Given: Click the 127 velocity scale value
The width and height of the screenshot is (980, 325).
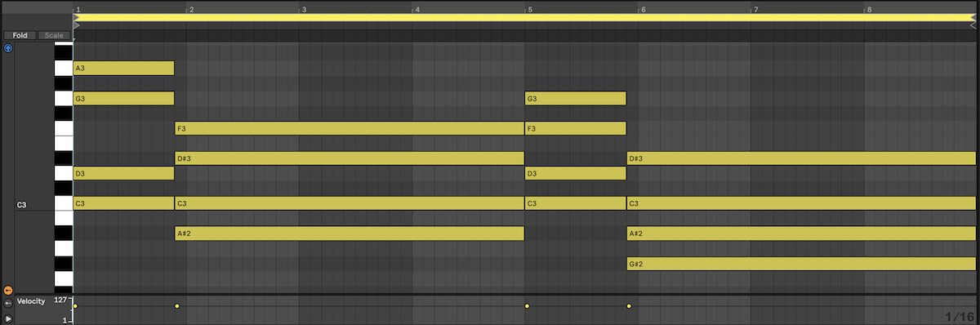Looking at the screenshot, I should pos(60,301).
